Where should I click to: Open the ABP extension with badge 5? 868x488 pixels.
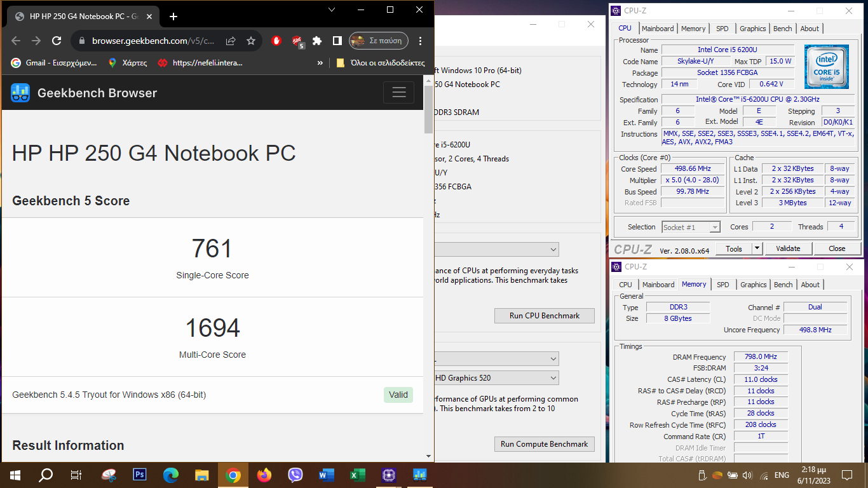click(297, 41)
